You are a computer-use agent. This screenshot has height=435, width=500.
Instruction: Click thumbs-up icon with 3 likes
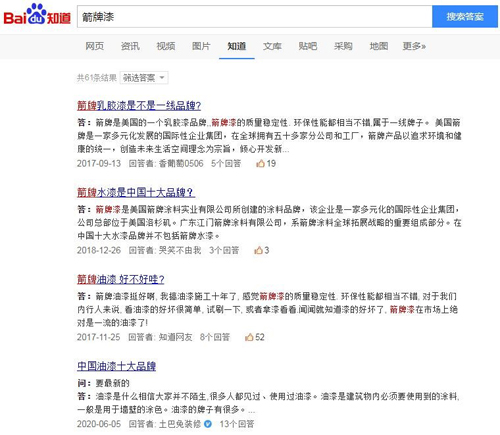(x=258, y=250)
